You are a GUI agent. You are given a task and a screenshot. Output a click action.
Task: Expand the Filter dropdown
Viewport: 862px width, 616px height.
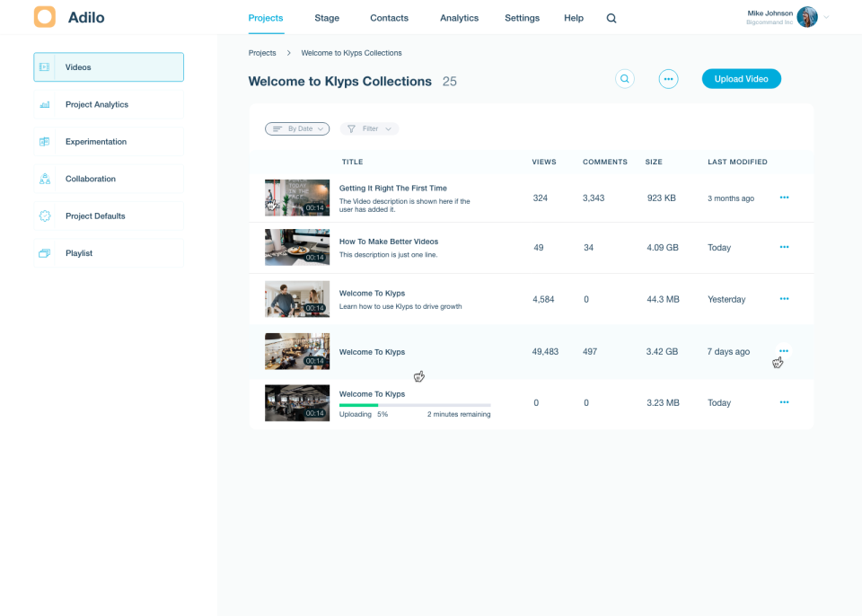368,128
